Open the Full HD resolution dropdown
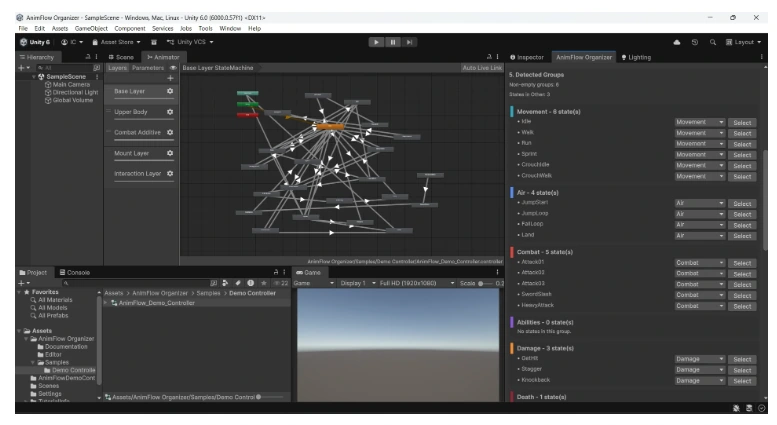Image resolution: width=777 pixels, height=425 pixels. [416, 283]
